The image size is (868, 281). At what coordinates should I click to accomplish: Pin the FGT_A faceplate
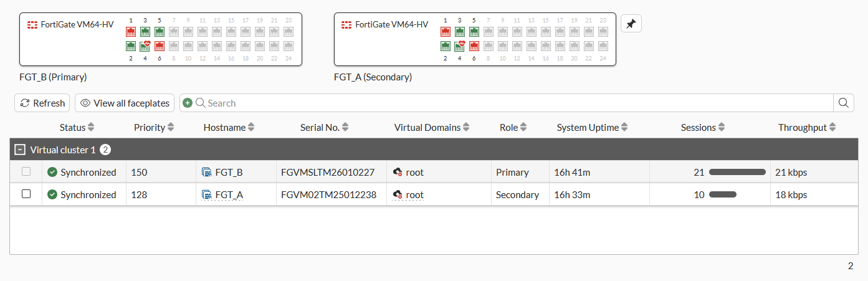631,24
